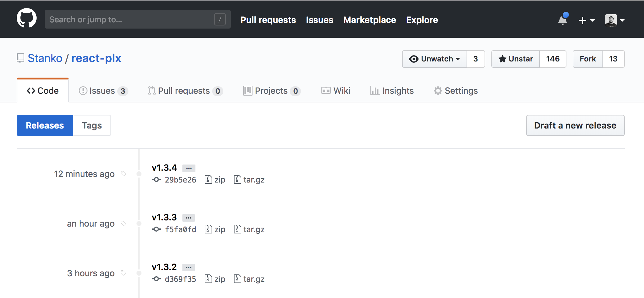Click the commit icon beside 29b5e26
This screenshot has height=298, width=644.
click(x=156, y=179)
